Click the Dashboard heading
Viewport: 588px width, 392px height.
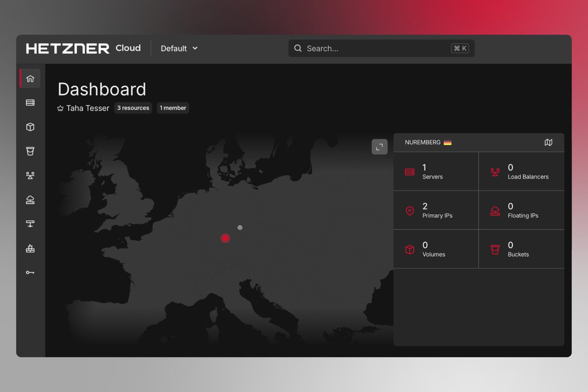(x=102, y=89)
